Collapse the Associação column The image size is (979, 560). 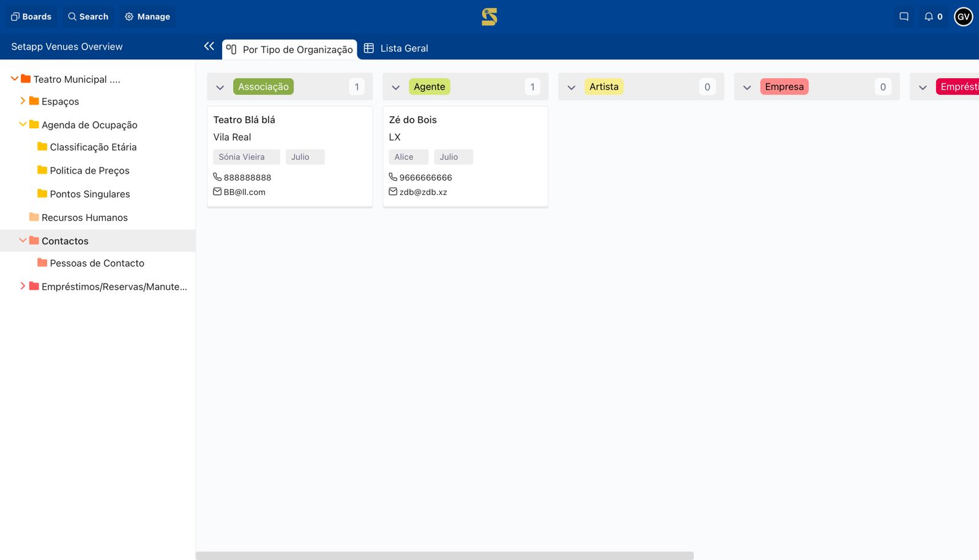coord(220,87)
